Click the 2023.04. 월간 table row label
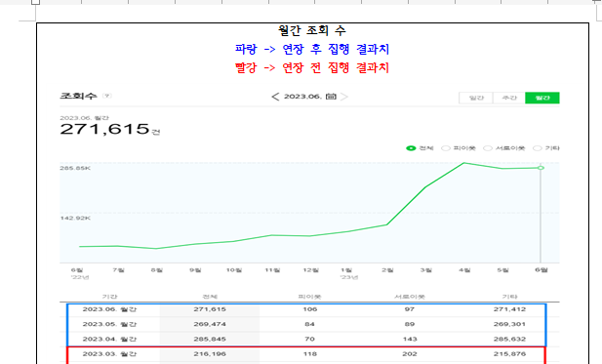This screenshot has height=364, width=602. pos(109,339)
